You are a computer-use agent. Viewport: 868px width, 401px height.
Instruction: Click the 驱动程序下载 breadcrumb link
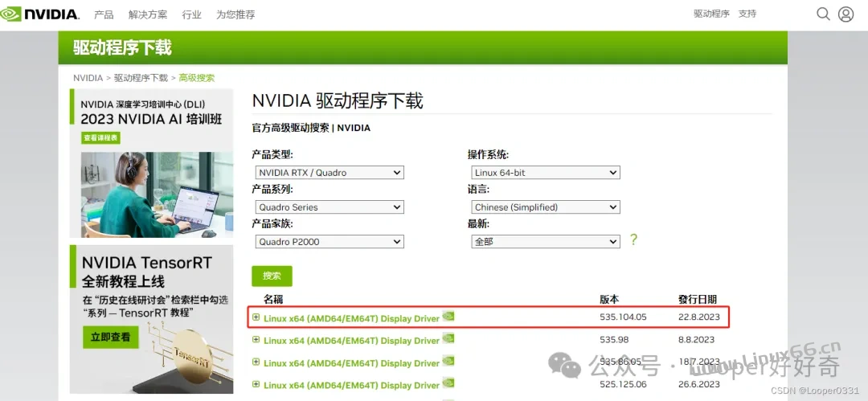click(141, 78)
